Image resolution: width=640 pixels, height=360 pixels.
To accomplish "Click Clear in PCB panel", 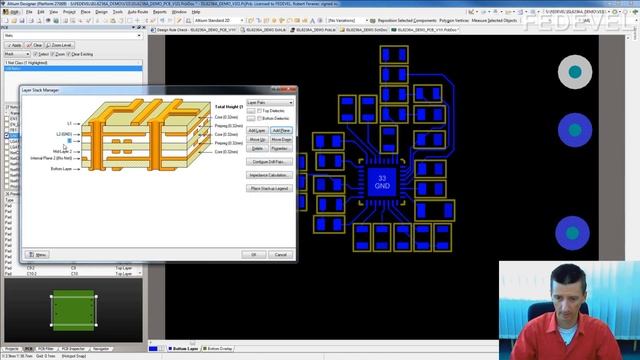I will pos(34,45).
